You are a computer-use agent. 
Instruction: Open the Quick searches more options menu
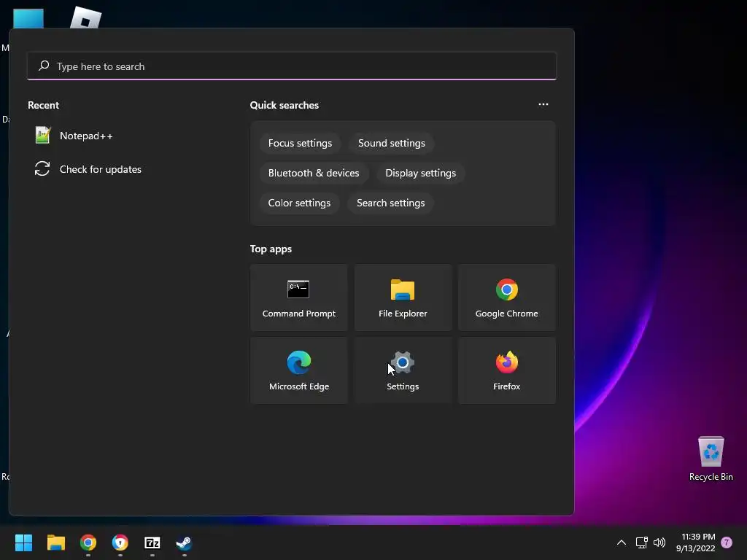click(543, 104)
